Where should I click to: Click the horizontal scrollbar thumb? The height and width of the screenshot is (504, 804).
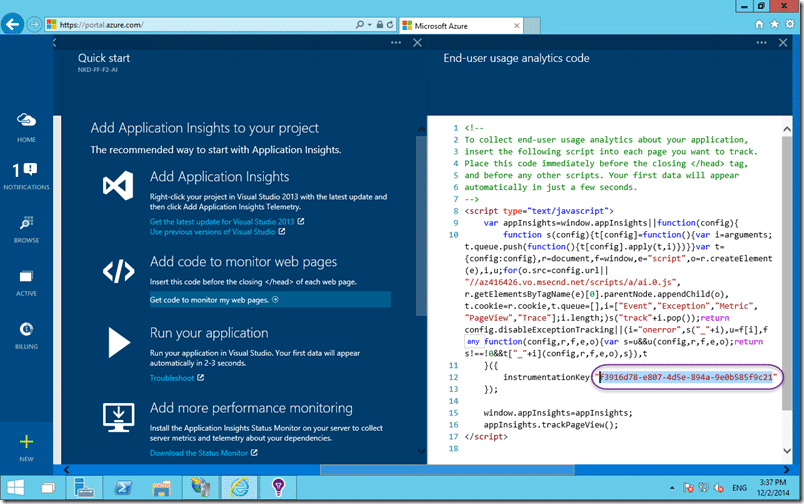tap(447, 470)
